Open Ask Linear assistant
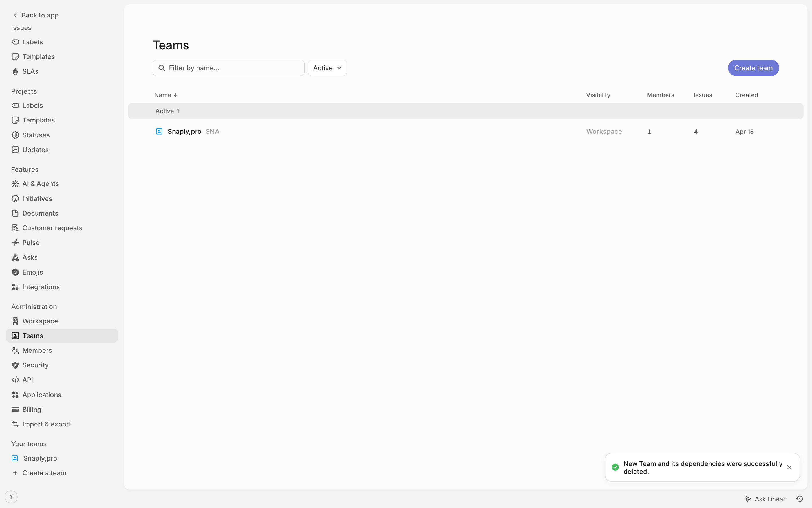This screenshot has width=812, height=508. click(x=765, y=499)
